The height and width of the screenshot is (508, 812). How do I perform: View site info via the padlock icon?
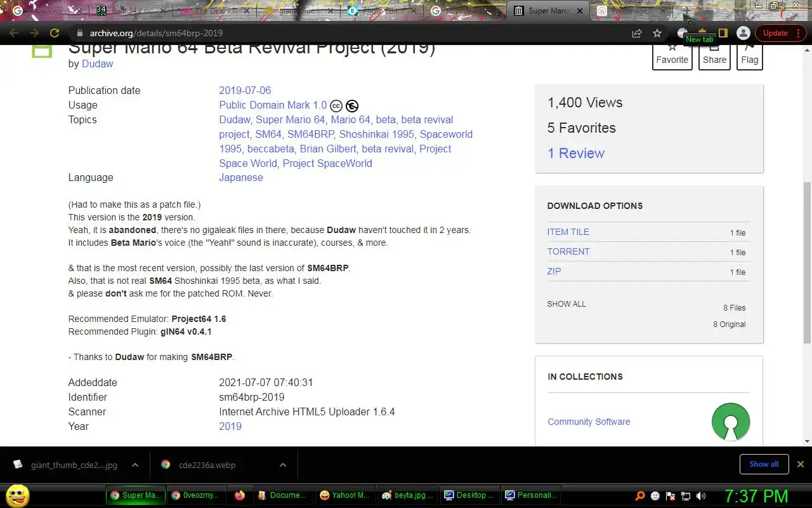[79, 33]
